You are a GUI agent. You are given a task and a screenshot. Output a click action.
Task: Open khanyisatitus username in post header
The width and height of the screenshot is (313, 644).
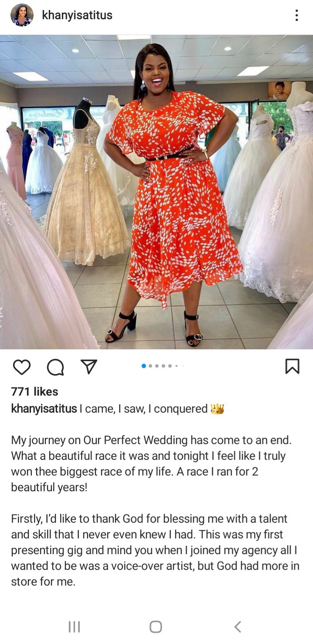(77, 15)
